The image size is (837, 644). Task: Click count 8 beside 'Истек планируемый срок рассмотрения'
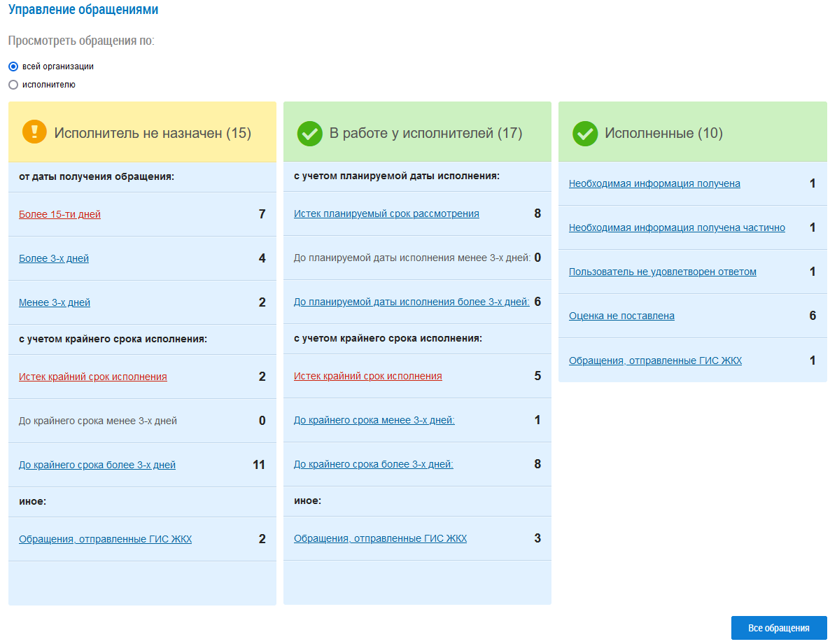click(537, 213)
